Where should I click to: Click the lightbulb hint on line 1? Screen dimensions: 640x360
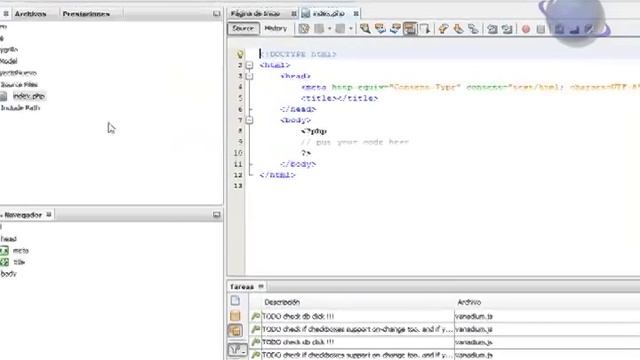tap(240, 54)
